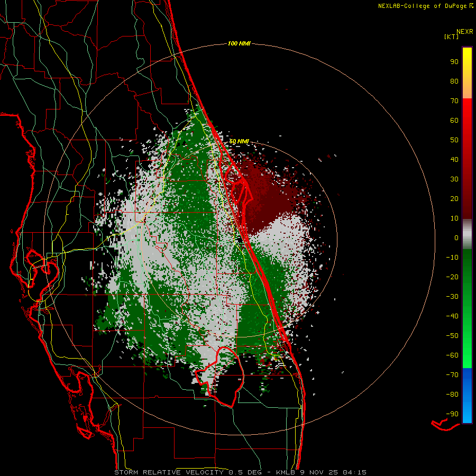The width and height of the screenshot is (476, 476).
Task: Select the -10 scale value
Action: click(452, 258)
